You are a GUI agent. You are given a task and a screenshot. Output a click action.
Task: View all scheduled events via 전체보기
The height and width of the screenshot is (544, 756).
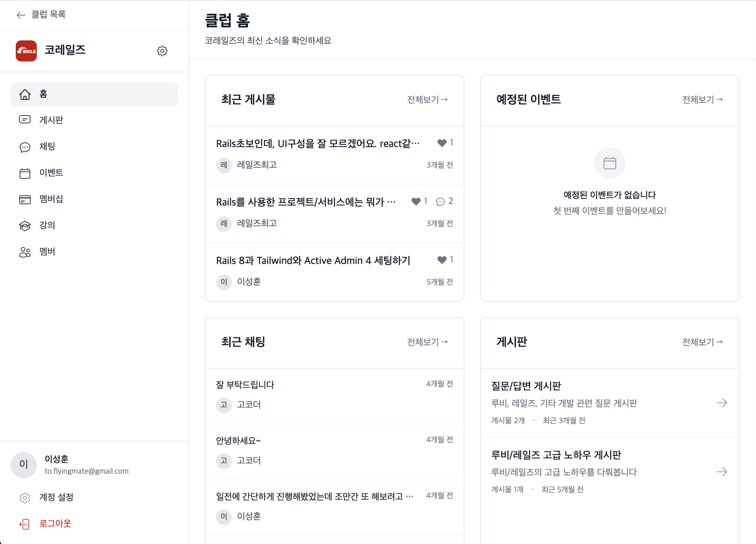[x=702, y=100]
